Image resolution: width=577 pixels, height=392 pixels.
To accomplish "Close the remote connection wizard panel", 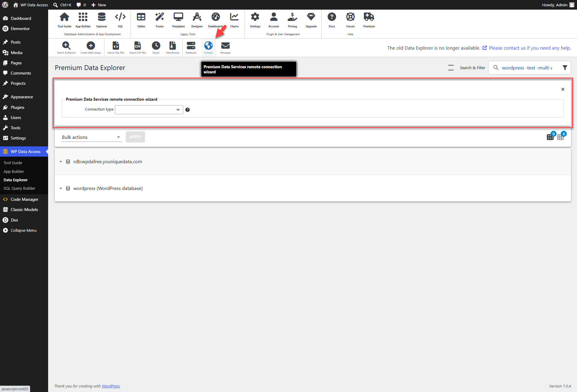I will pos(563,89).
